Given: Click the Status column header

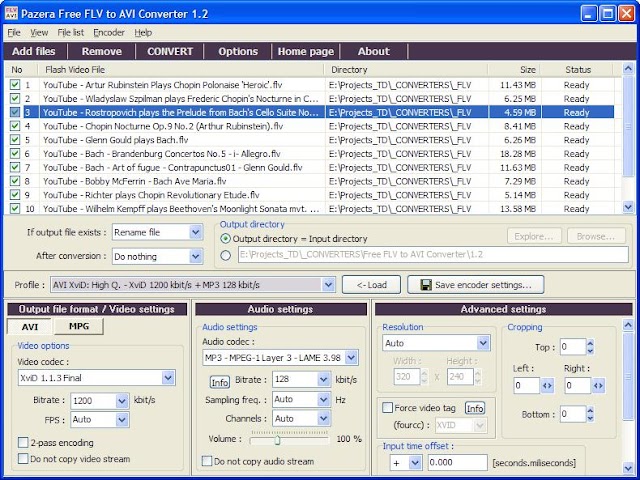Looking at the screenshot, I should tap(577, 69).
